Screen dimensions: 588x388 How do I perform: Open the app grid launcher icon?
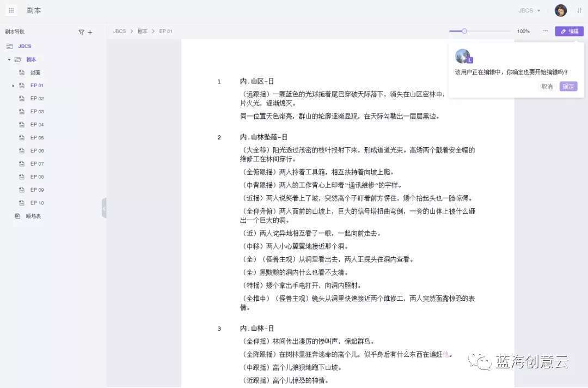[11, 10]
